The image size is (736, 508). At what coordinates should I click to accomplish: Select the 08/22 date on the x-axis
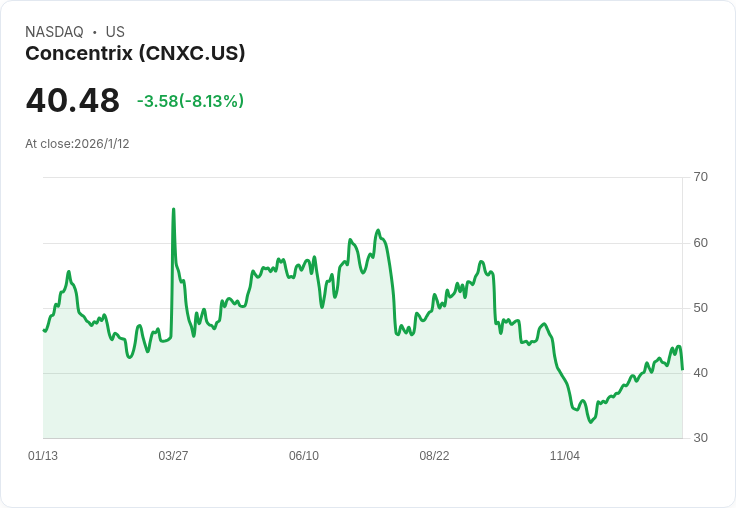(434, 456)
